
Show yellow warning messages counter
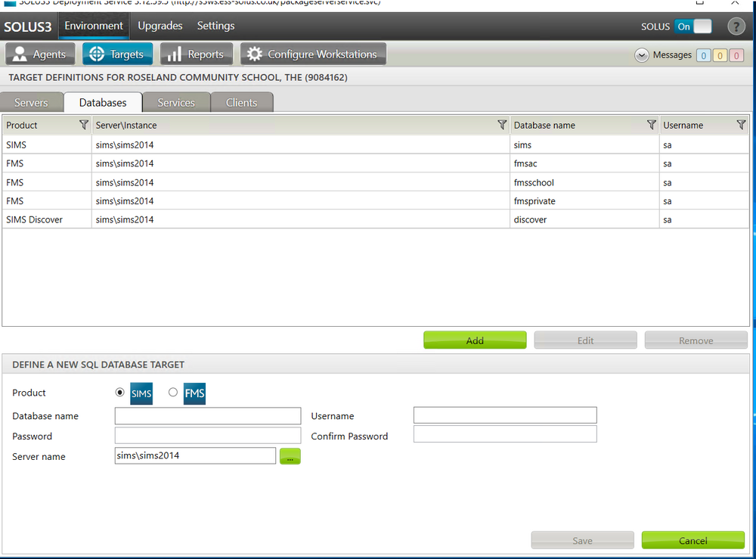pos(720,55)
